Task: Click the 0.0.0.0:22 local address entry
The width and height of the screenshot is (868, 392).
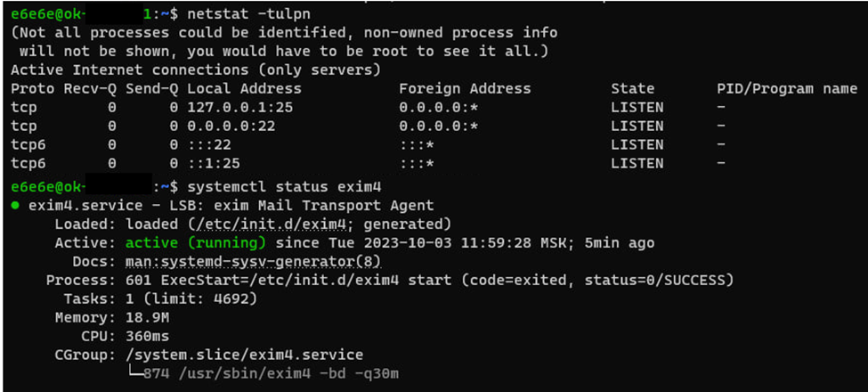Action: point(232,127)
